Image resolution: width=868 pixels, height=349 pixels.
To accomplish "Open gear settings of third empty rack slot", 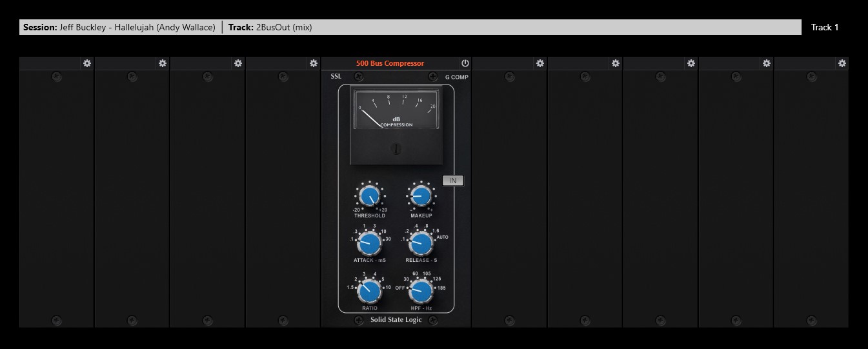I will [238, 63].
